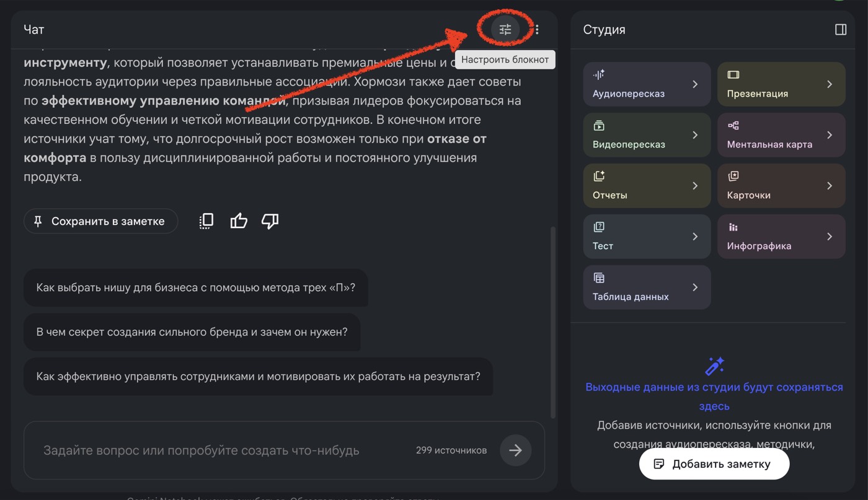The image size is (868, 500).
Task: Click the chart icon on Инфографика
Action: (x=733, y=227)
